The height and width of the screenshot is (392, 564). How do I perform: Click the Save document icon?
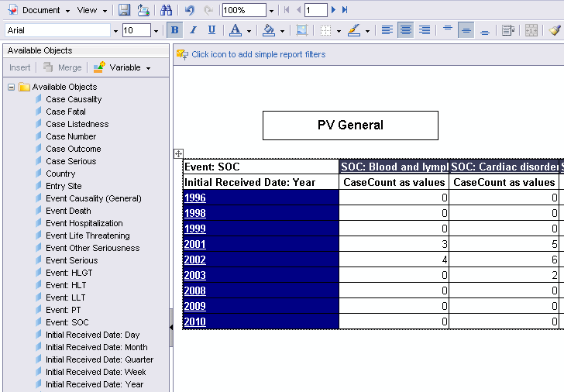tap(124, 10)
